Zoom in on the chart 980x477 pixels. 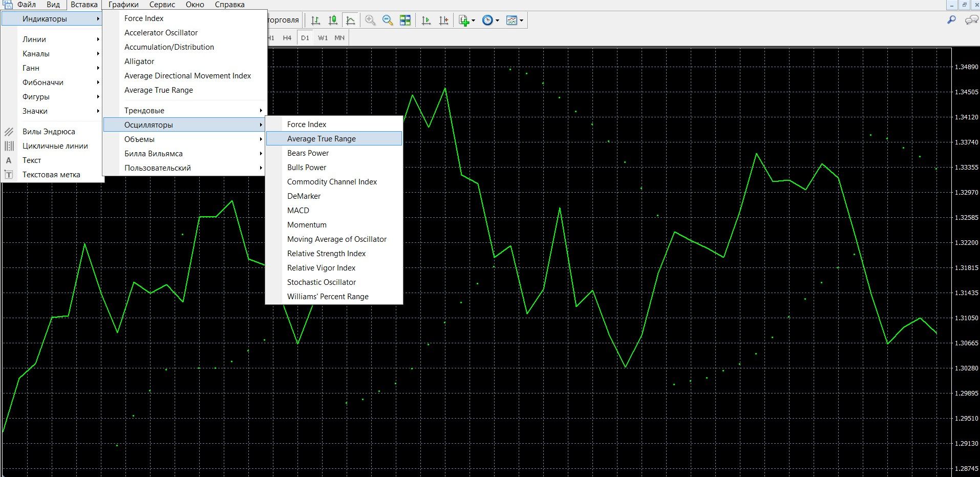[370, 20]
